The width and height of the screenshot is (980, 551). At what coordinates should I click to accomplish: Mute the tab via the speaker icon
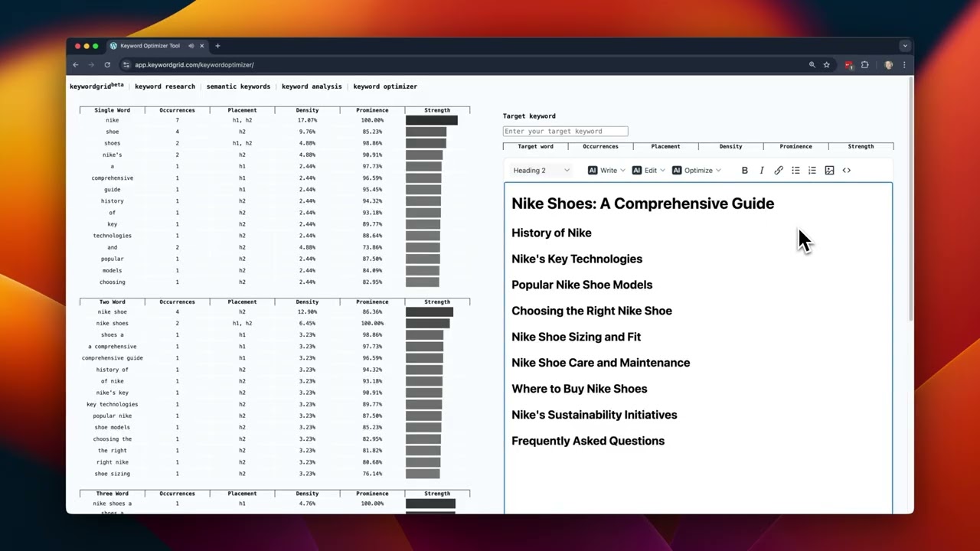click(191, 46)
